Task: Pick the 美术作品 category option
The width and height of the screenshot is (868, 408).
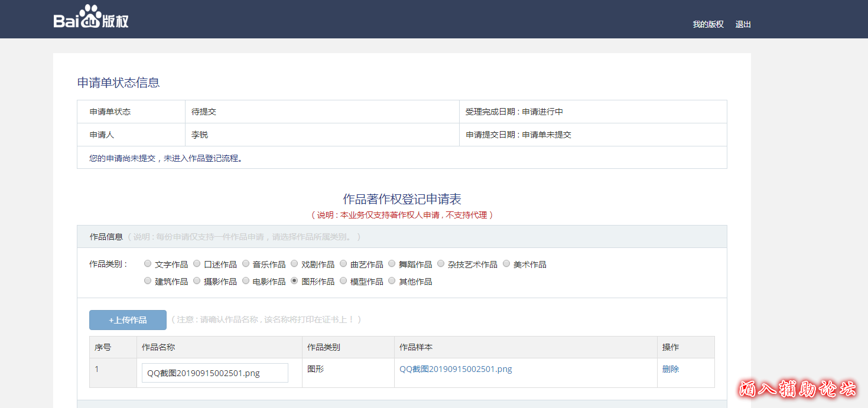Action: tap(506, 264)
